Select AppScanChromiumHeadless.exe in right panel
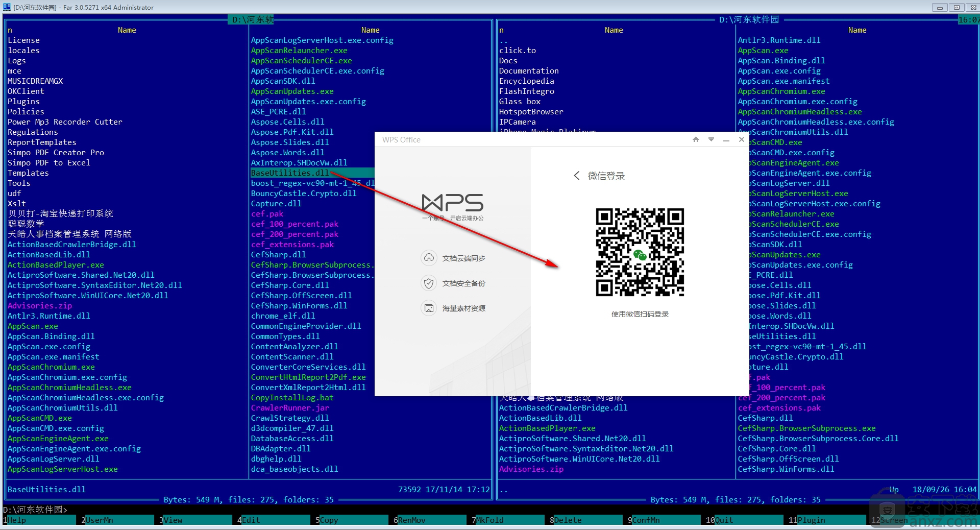Viewport: 980px width, 530px height. click(800, 111)
